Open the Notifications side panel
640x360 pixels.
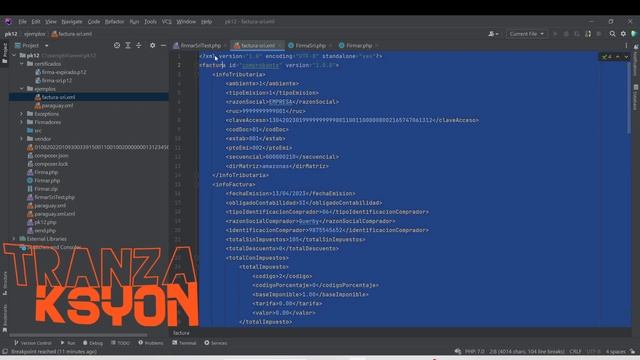636,60
